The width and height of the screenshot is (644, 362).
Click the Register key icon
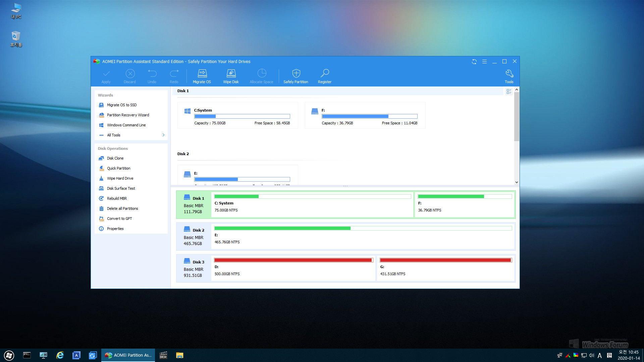pyautogui.click(x=325, y=73)
